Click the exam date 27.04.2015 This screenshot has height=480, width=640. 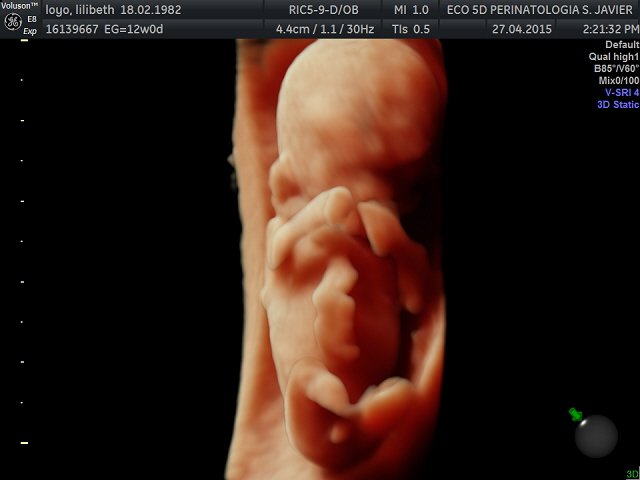tap(522, 29)
